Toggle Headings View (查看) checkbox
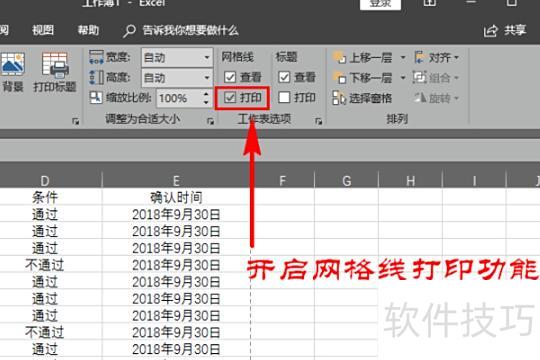The height and width of the screenshot is (360, 540). coord(284,77)
